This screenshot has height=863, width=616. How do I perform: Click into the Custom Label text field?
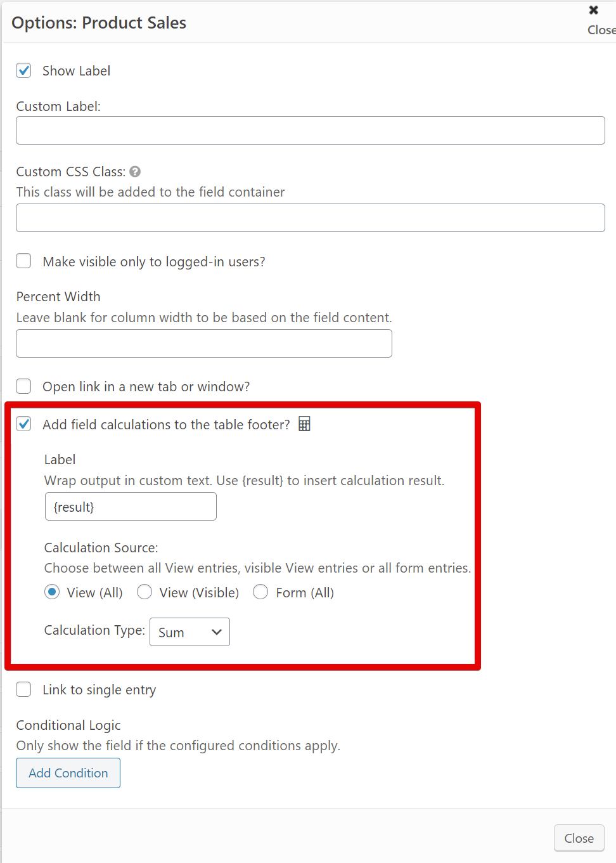310,131
